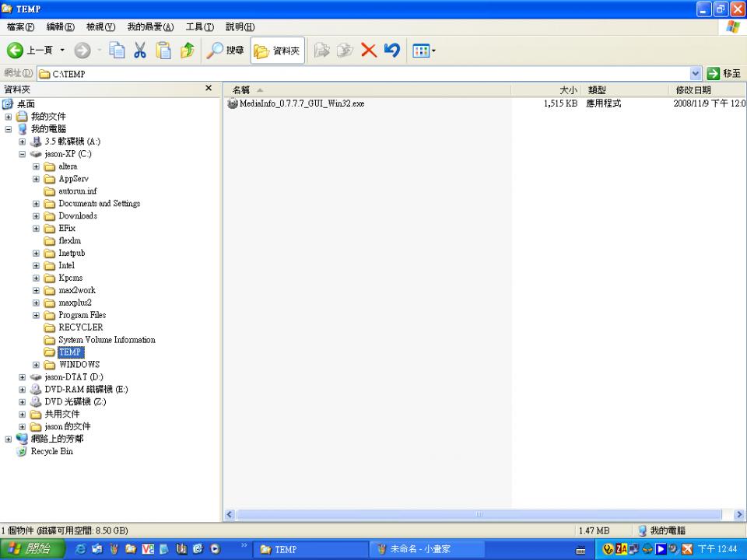Sort by the 類型 column header

(x=625, y=89)
